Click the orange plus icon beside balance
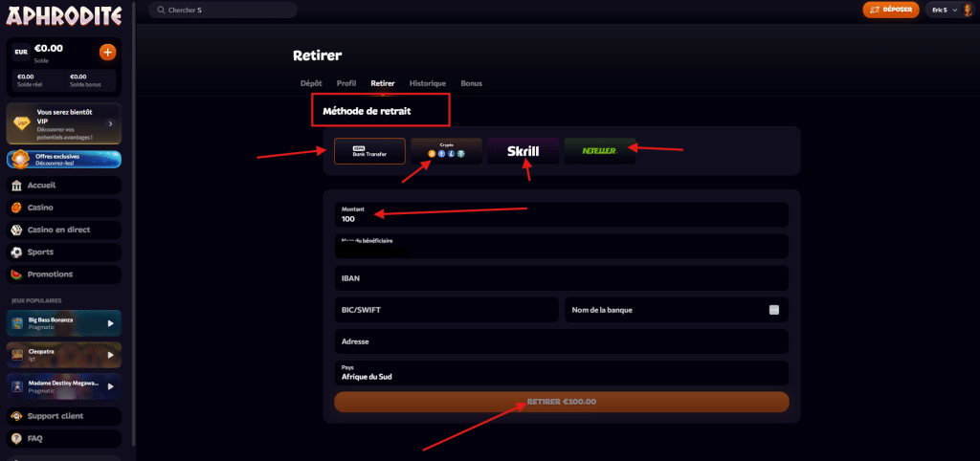 (107, 52)
